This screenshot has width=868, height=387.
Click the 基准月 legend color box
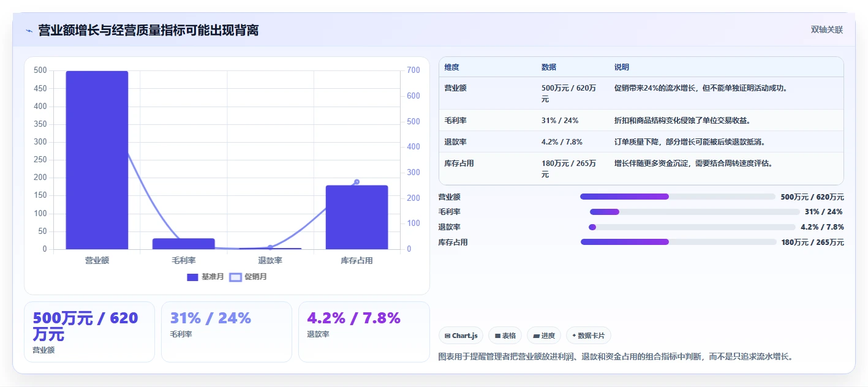pyautogui.click(x=192, y=277)
